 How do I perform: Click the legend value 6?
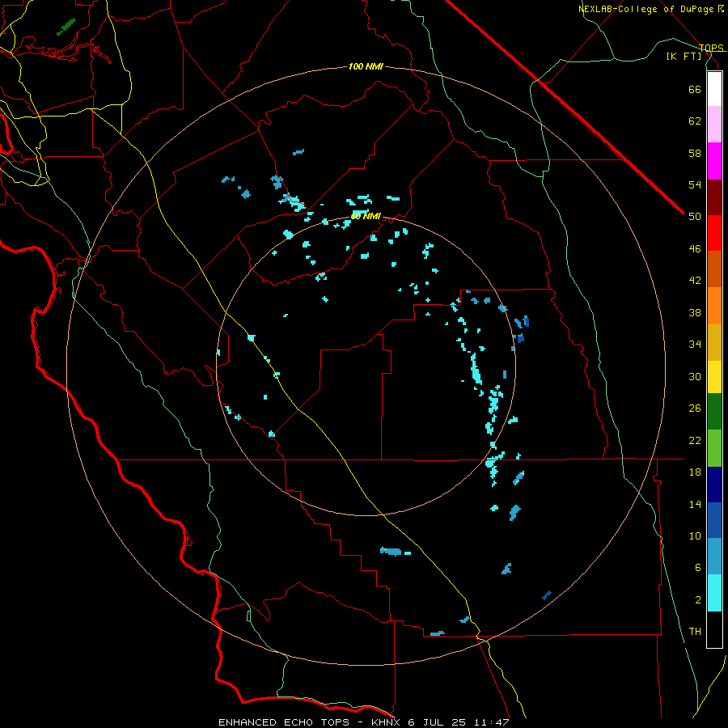coord(698,568)
